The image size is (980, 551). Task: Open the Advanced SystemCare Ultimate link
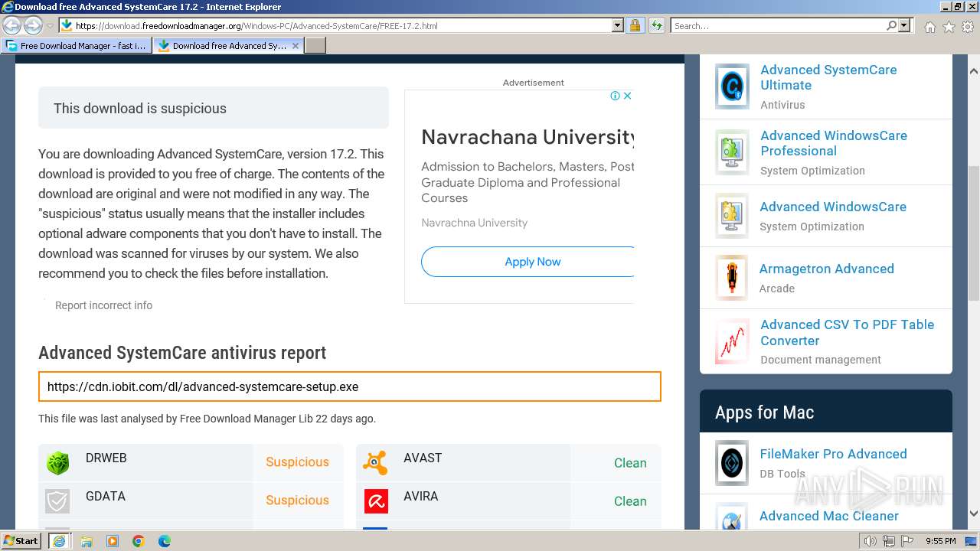pos(828,77)
